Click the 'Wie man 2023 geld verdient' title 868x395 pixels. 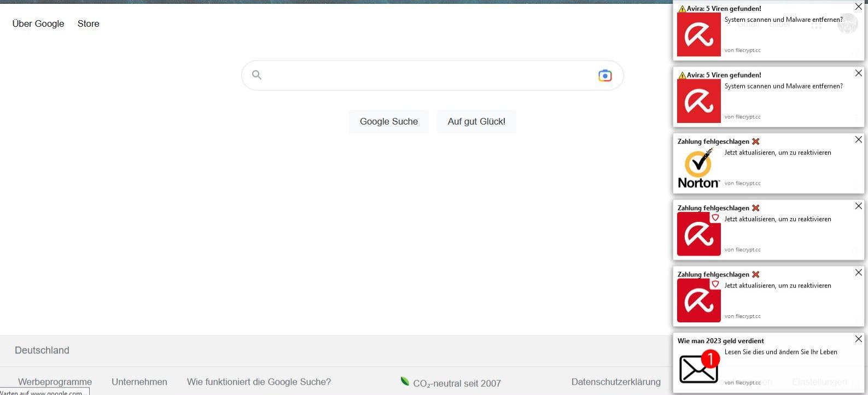(x=720, y=341)
